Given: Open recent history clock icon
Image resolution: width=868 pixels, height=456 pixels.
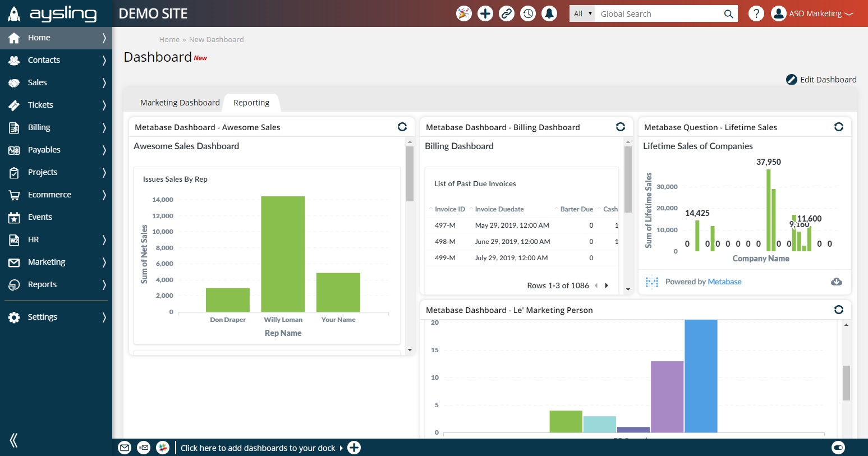Looking at the screenshot, I should tap(528, 13).
